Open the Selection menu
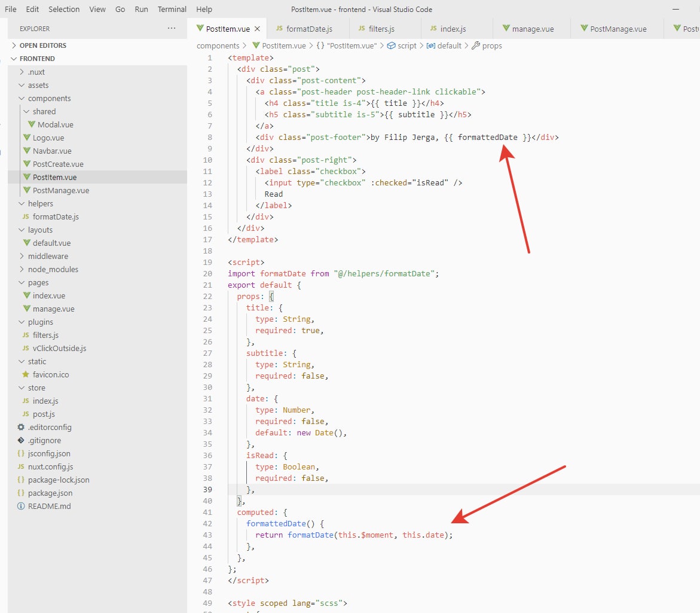Viewport: 700px width, 613px height. [64, 9]
